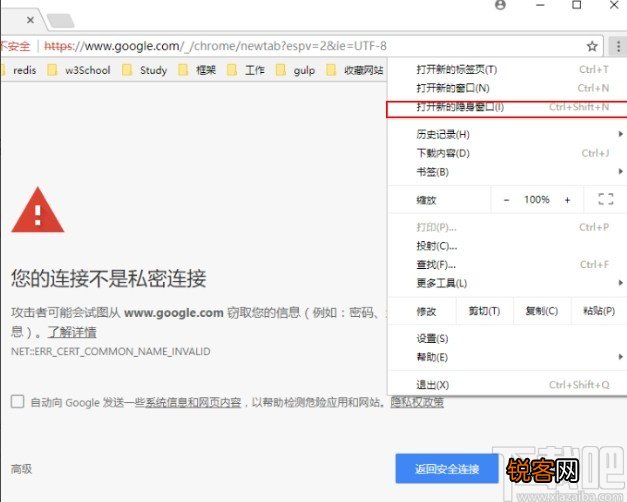The height and width of the screenshot is (502, 627).
Task: Follow the 了解详情 link
Action: coord(72,332)
